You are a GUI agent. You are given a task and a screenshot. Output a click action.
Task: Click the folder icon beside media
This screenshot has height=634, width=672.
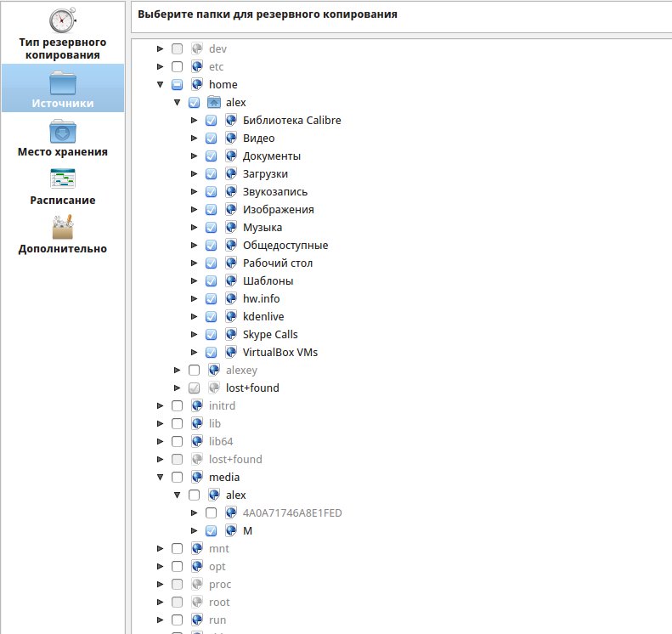[x=197, y=477]
